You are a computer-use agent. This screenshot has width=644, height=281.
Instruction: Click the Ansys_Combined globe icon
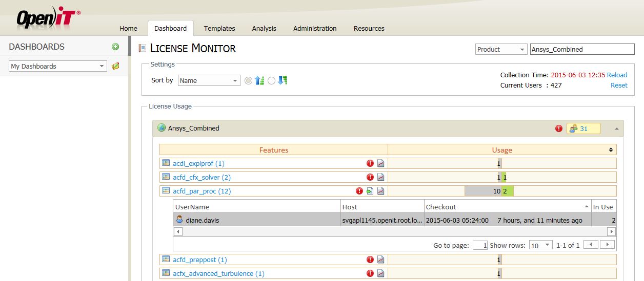[x=162, y=128]
